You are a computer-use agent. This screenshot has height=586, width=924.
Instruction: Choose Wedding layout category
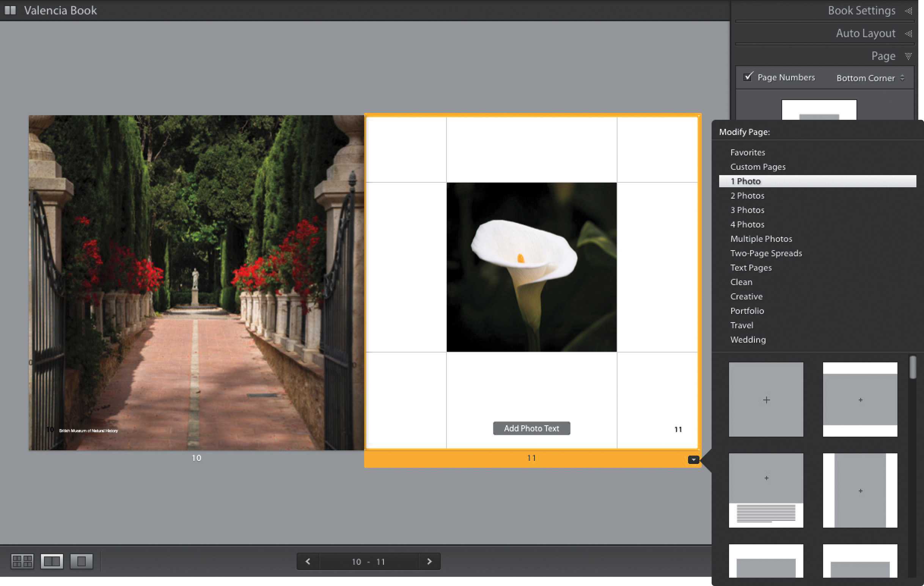click(x=748, y=339)
